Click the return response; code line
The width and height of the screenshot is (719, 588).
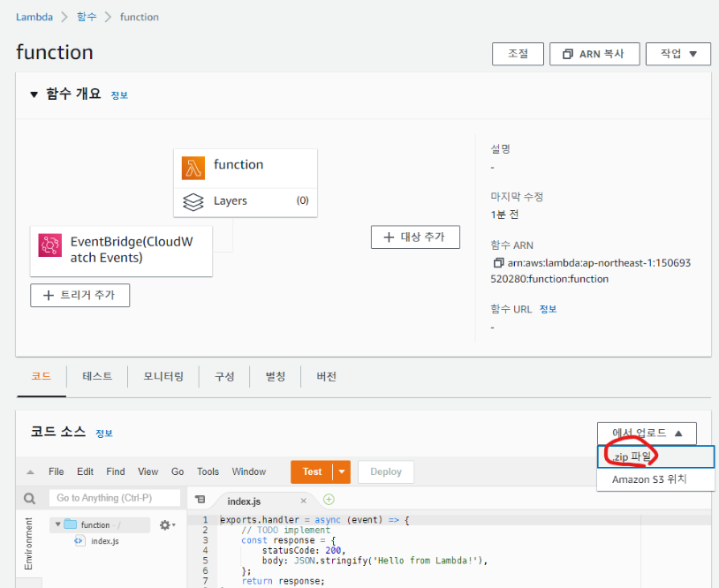[283, 581]
